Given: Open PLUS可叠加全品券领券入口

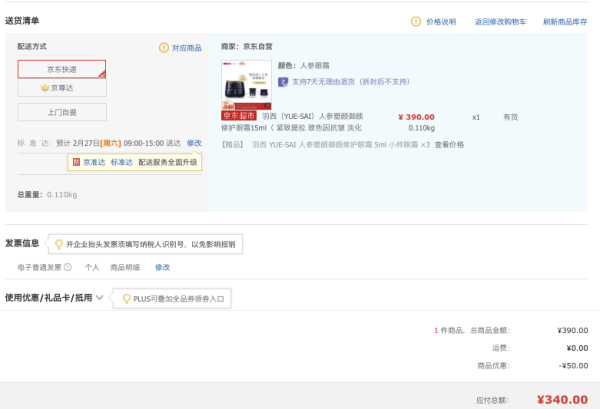Looking at the screenshot, I should click(x=179, y=299).
